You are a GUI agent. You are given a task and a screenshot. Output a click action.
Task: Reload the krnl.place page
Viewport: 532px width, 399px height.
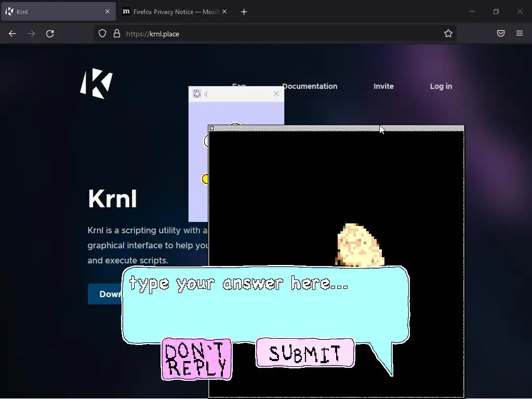pos(50,34)
